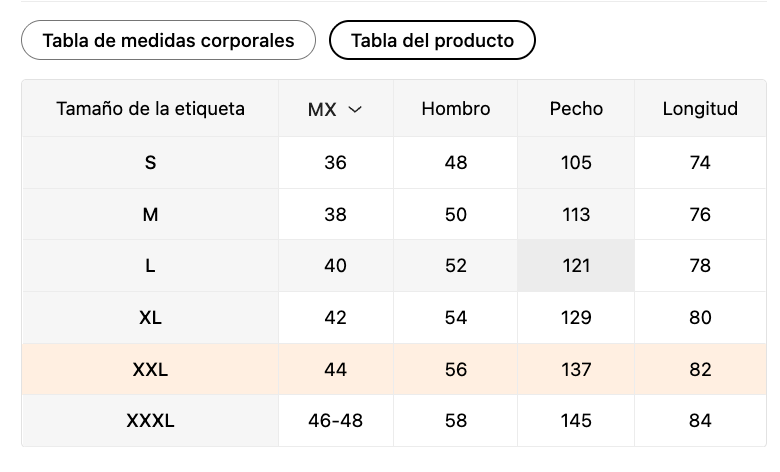
Task: Click the Longitud value 84 cell
Action: click(700, 421)
